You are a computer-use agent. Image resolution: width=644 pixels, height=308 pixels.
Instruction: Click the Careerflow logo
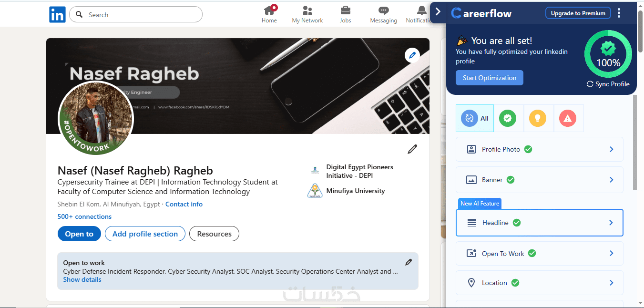481,13
